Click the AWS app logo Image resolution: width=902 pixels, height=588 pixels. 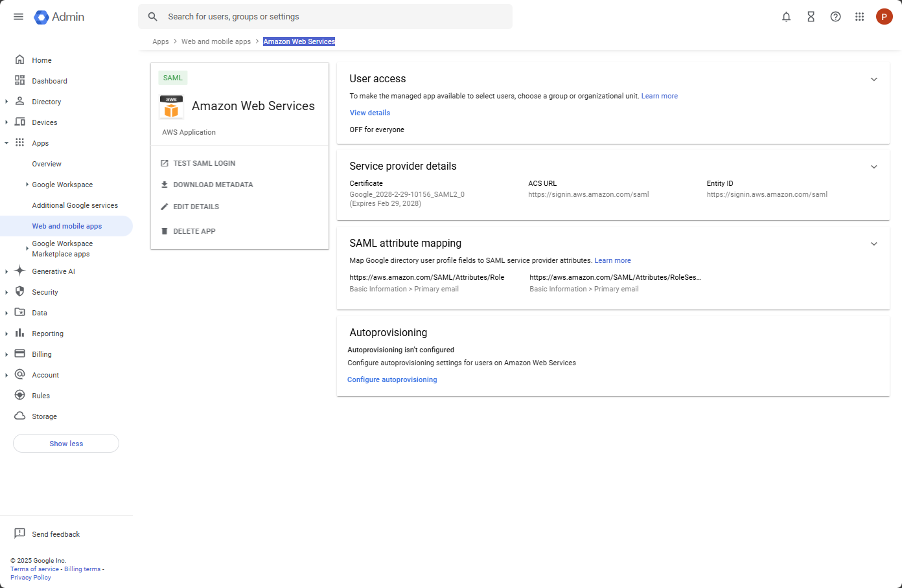[x=171, y=107]
